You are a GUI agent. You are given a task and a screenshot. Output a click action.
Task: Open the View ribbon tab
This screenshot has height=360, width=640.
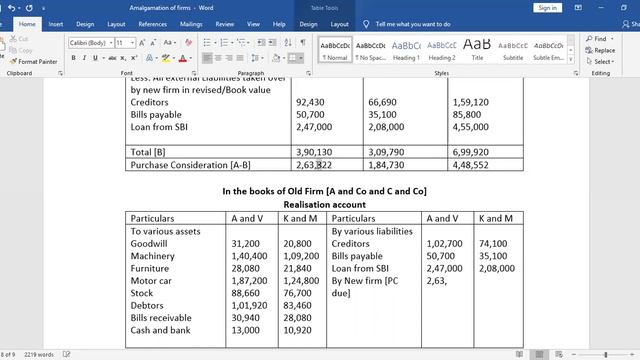pyautogui.click(x=253, y=24)
